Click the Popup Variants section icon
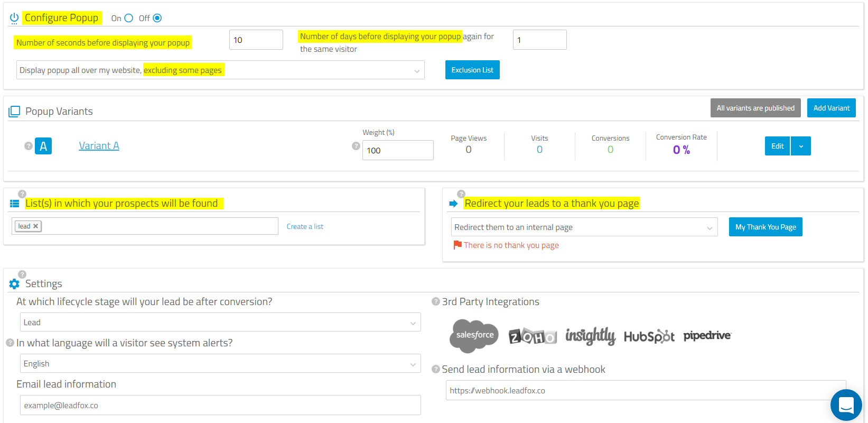 [x=14, y=112]
